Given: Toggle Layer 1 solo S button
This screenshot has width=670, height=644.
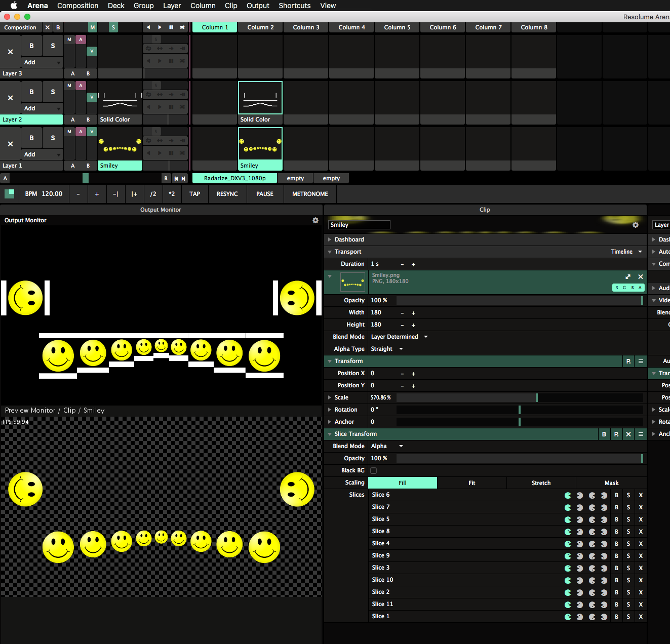Looking at the screenshot, I should 53,138.
